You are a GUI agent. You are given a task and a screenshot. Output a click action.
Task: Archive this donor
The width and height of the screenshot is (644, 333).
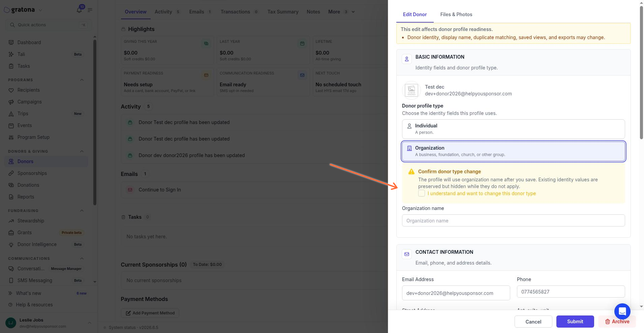click(617, 322)
